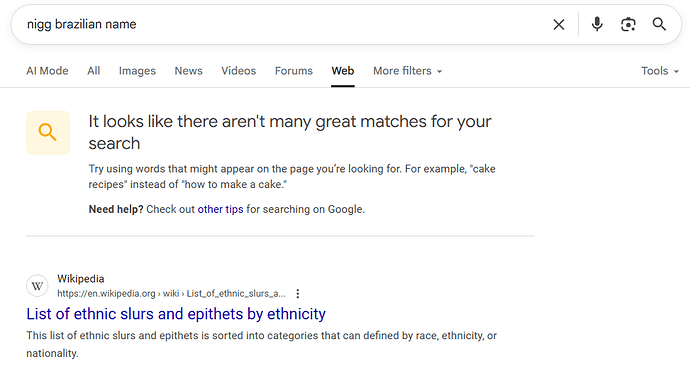
Task: Click the en.wikipedia.org result URL
Action: point(171,294)
